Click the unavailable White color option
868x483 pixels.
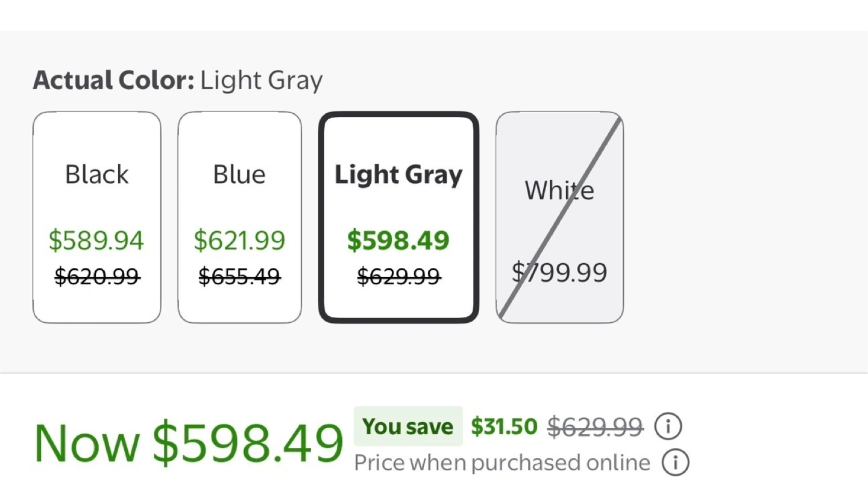coord(559,217)
